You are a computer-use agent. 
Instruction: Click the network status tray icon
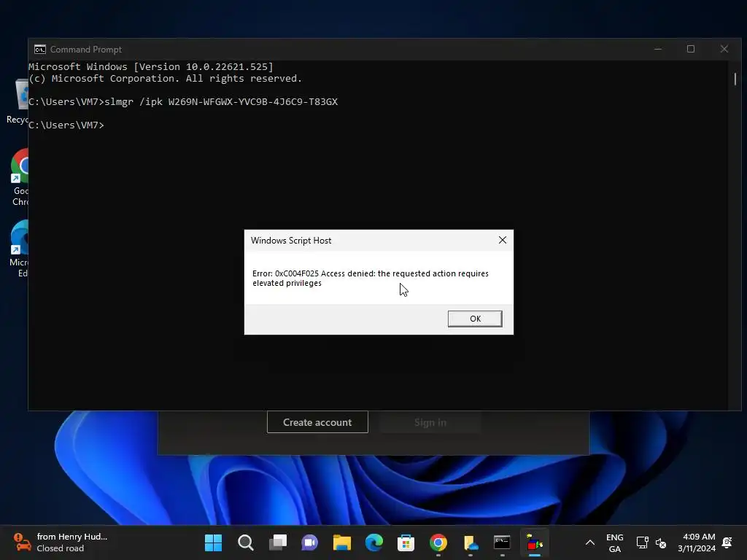pyautogui.click(x=642, y=542)
